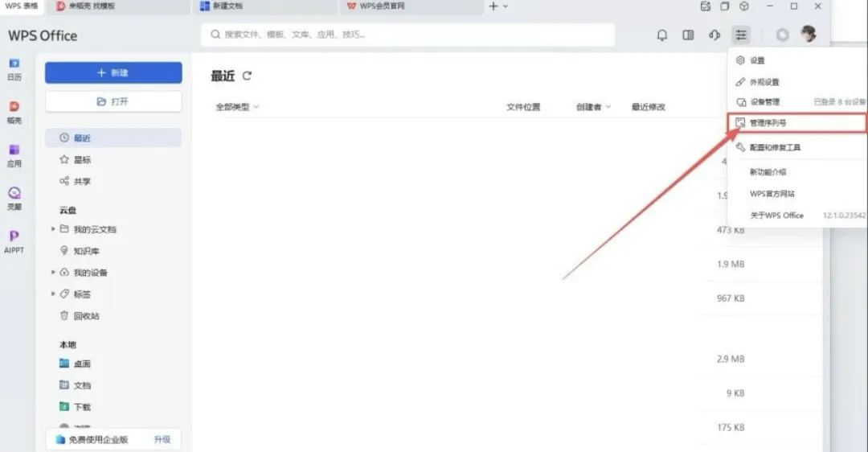Click the skin icon left of avatar
This screenshot has width=868, height=452.
pos(782,35)
